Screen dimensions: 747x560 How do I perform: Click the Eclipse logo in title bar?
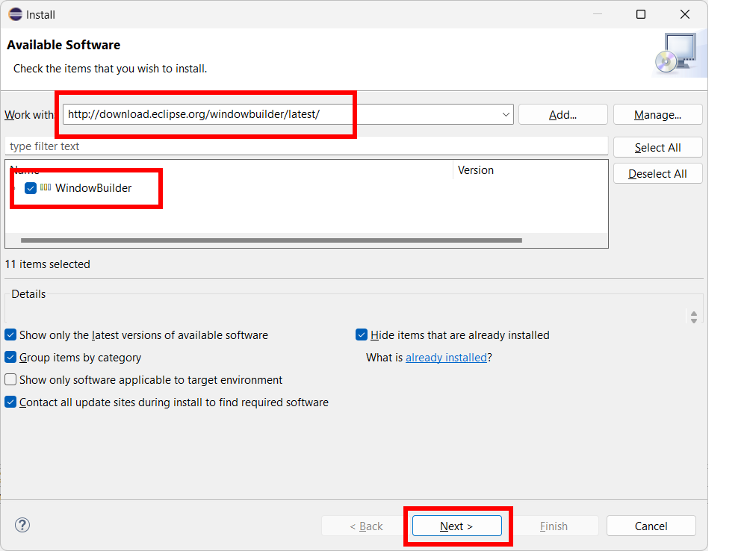[16, 14]
